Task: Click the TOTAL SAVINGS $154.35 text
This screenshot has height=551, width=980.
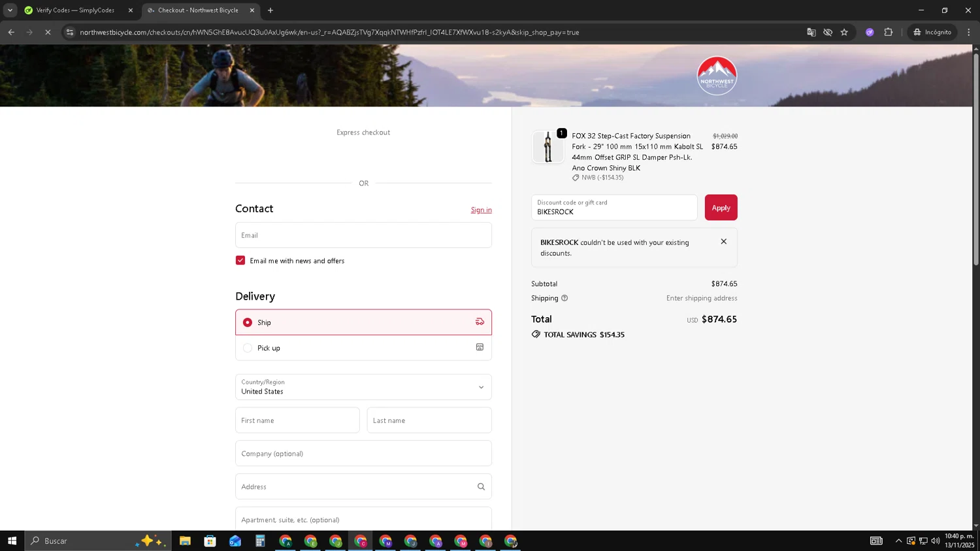Action: pyautogui.click(x=584, y=334)
